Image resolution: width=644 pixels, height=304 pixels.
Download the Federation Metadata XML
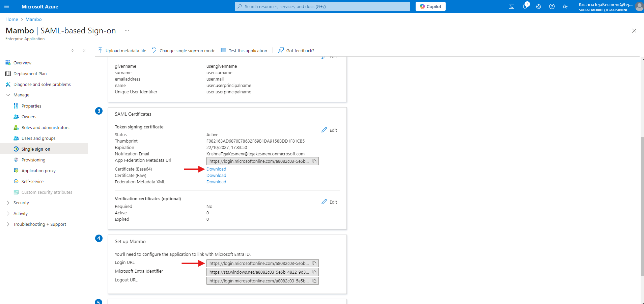216,182
